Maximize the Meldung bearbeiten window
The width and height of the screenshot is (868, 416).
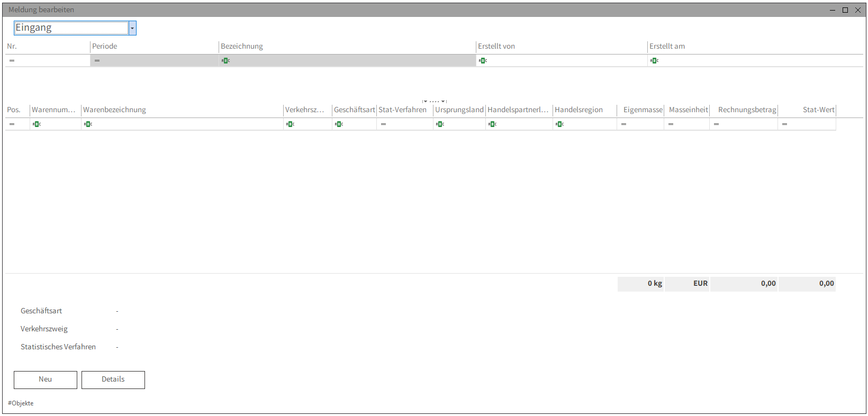pos(845,10)
